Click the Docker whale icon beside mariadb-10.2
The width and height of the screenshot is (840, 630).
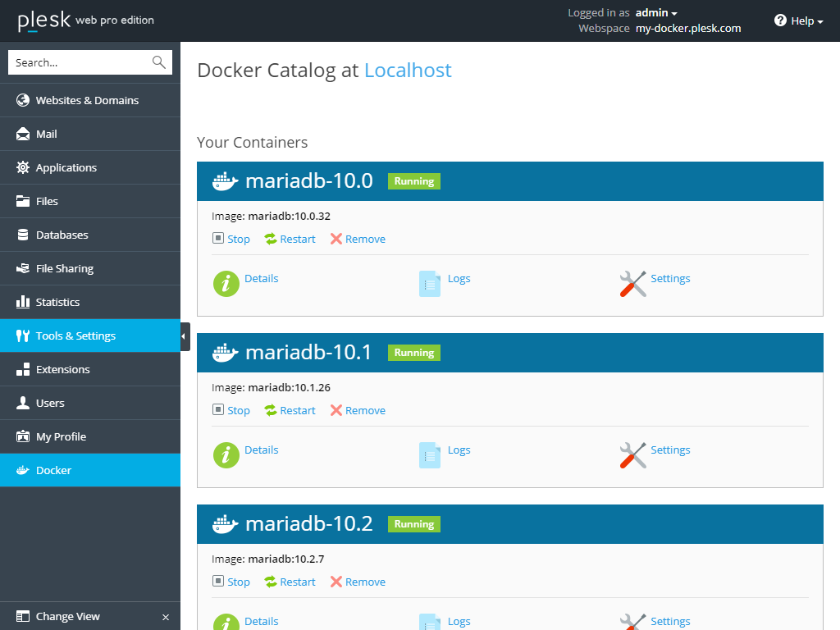(225, 524)
